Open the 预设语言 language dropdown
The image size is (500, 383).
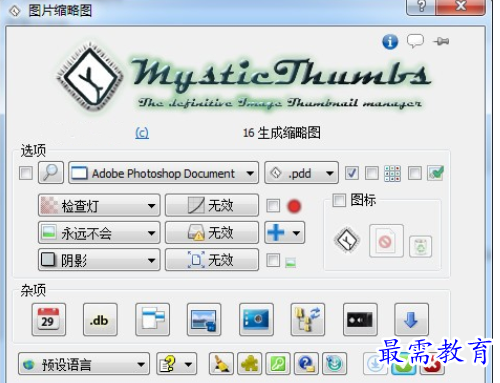click(84, 364)
